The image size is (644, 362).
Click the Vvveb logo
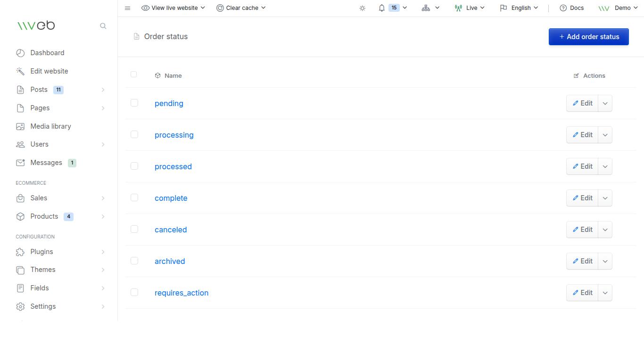click(36, 25)
